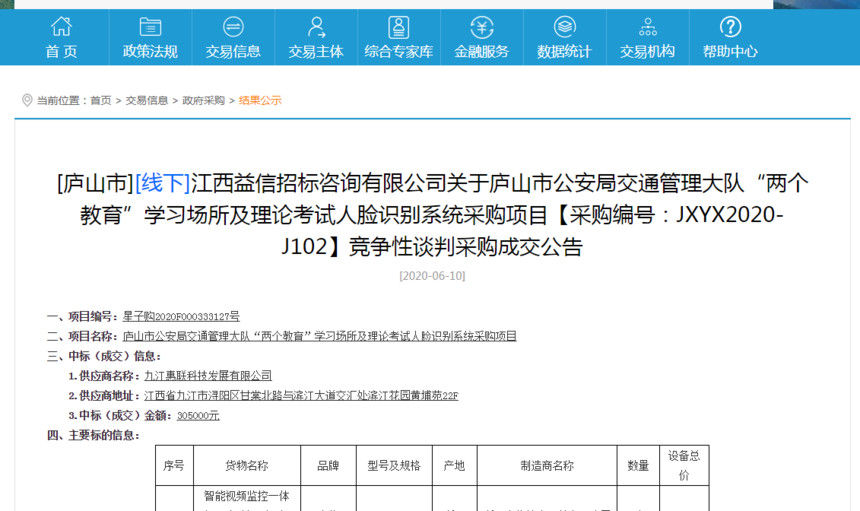Open the 综合专家库 menu label
The height and width of the screenshot is (511, 860).
399,52
